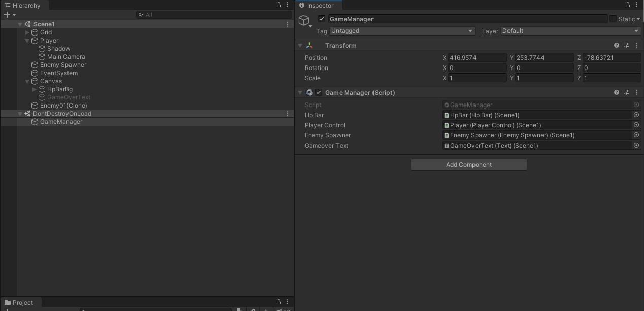Image resolution: width=644 pixels, height=311 pixels.
Task: Click the Add Component button
Action: 469,165
